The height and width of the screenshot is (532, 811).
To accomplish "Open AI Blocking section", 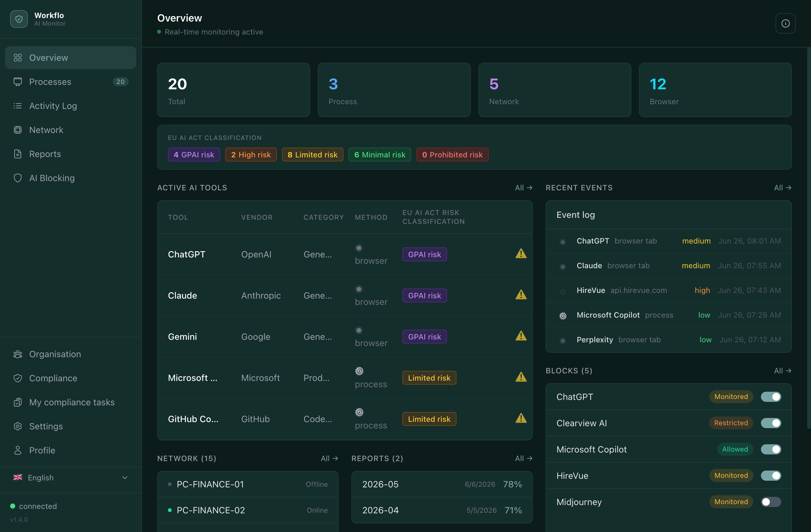I will pos(71,178).
